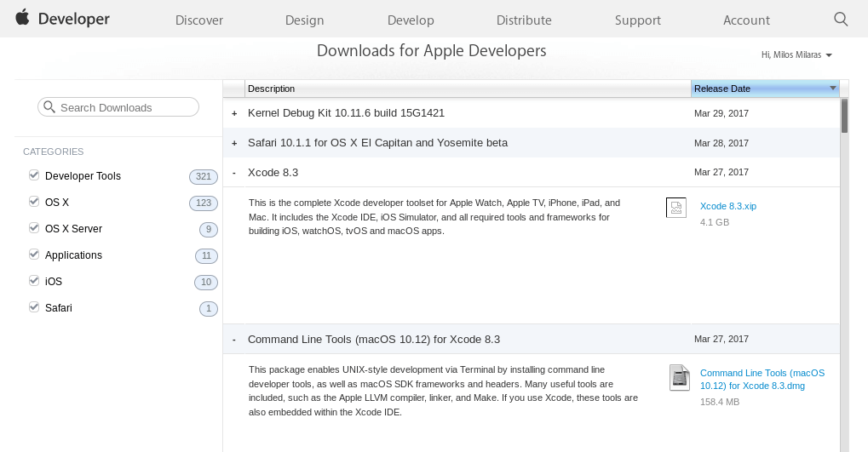Expand the Safari 10.1.1 beta row
This screenshot has height=452, width=868.
point(234,143)
